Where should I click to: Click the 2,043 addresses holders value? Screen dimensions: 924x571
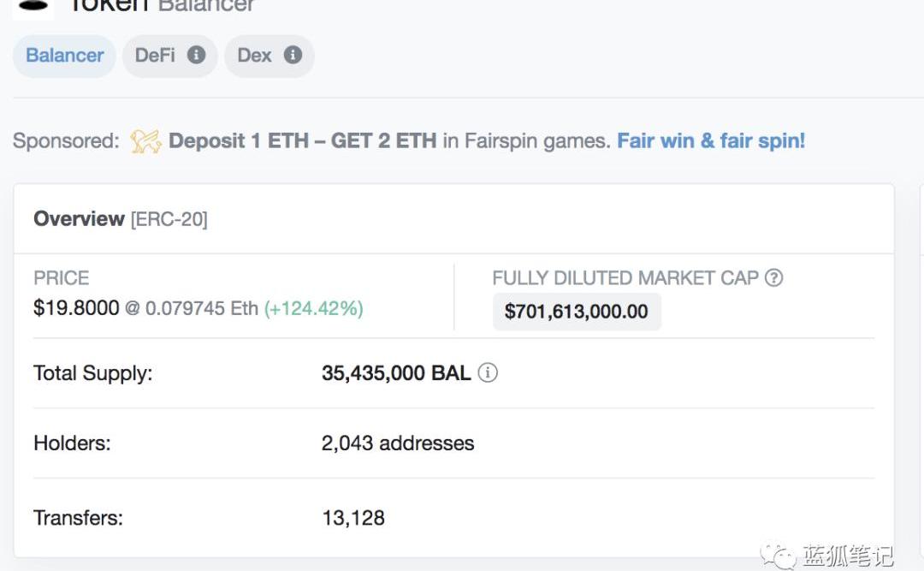point(398,443)
